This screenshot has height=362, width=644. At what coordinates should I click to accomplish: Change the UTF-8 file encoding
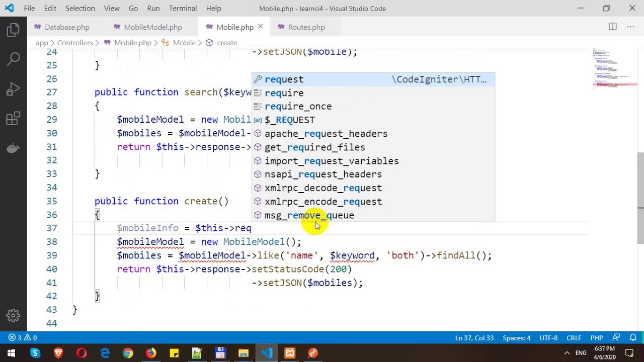(x=548, y=338)
